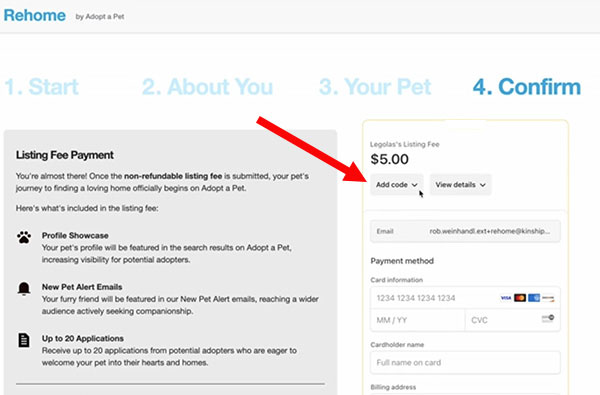Click the Mastercard logo

coord(520,298)
